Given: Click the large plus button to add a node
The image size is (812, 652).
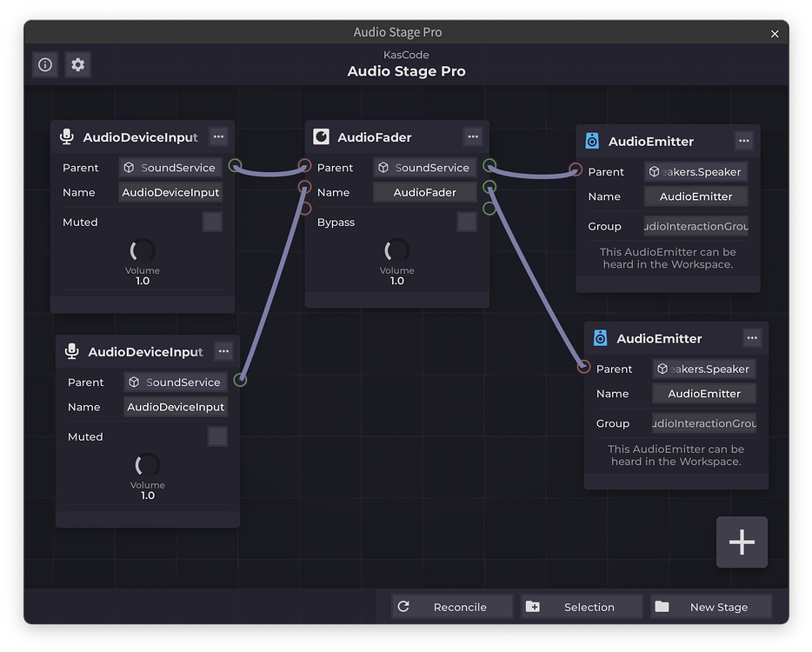Looking at the screenshot, I should pyautogui.click(x=741, y=542).
